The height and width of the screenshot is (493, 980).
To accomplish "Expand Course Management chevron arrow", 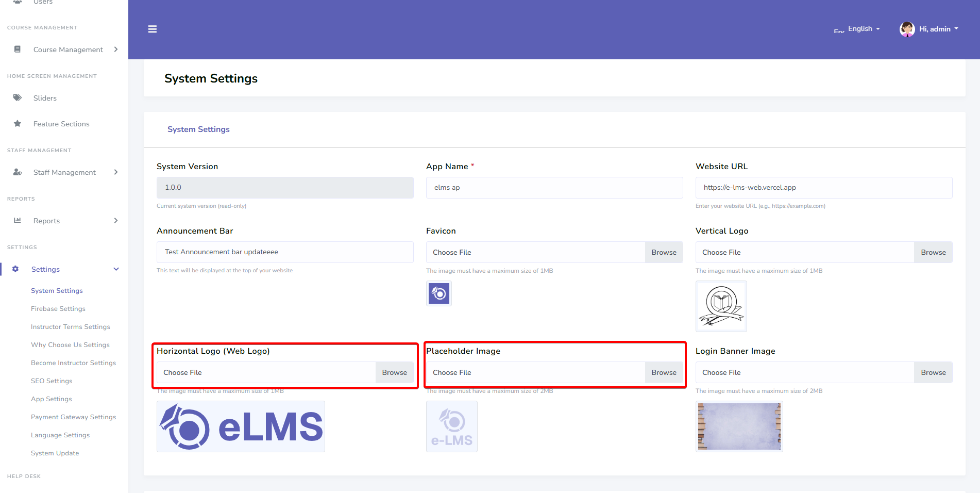I will 116,50.
